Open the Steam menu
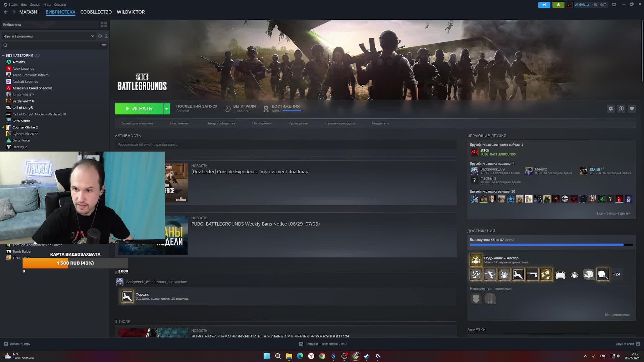Image resolution: width=644 pixels, height=362 pixels. pos(11,5)
